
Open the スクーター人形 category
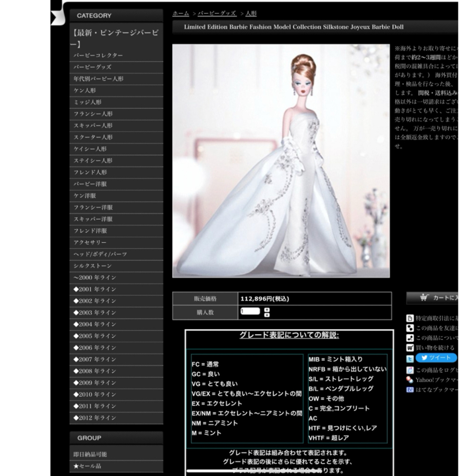116,137
